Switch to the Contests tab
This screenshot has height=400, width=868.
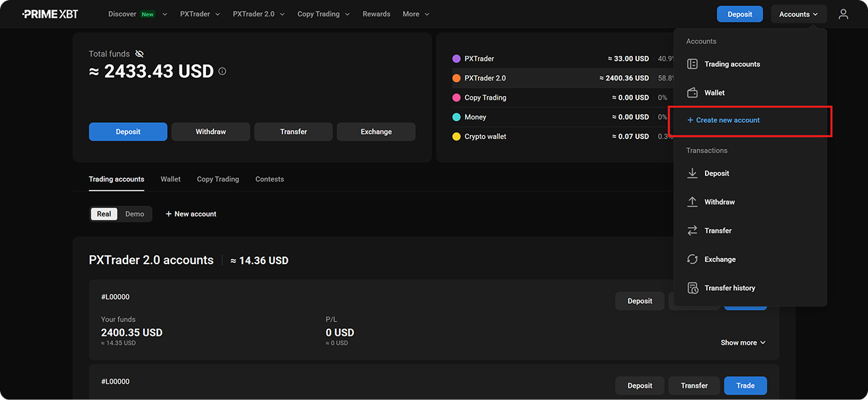pos(269,179)
